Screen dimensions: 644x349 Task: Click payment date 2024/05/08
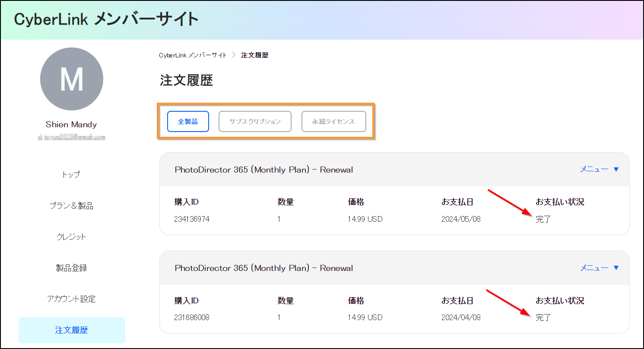461,219
